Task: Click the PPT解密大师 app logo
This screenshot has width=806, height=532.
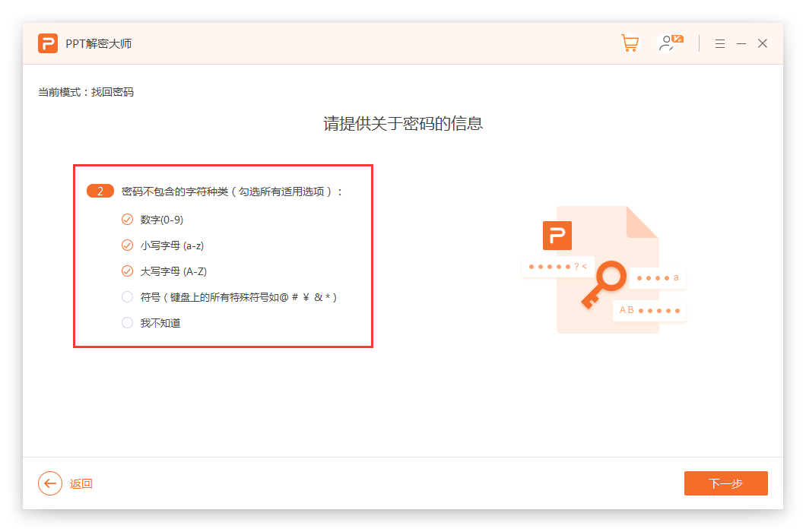Action: coord(48,43)
